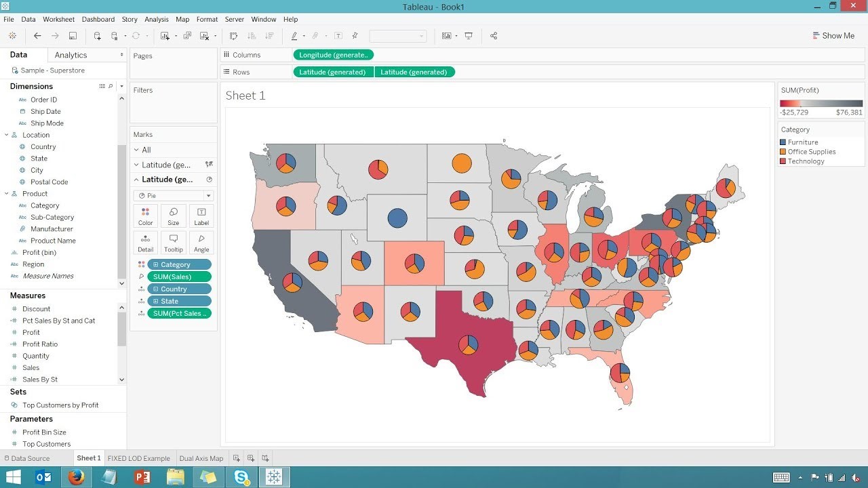Click the SUM(Profit) color legend gradient

[821, 104]
